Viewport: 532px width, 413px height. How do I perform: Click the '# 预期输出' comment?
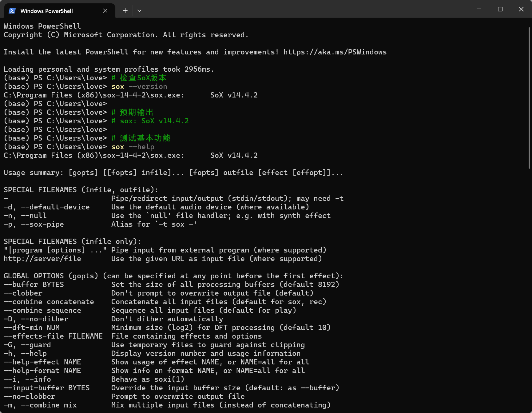point(132,112)
